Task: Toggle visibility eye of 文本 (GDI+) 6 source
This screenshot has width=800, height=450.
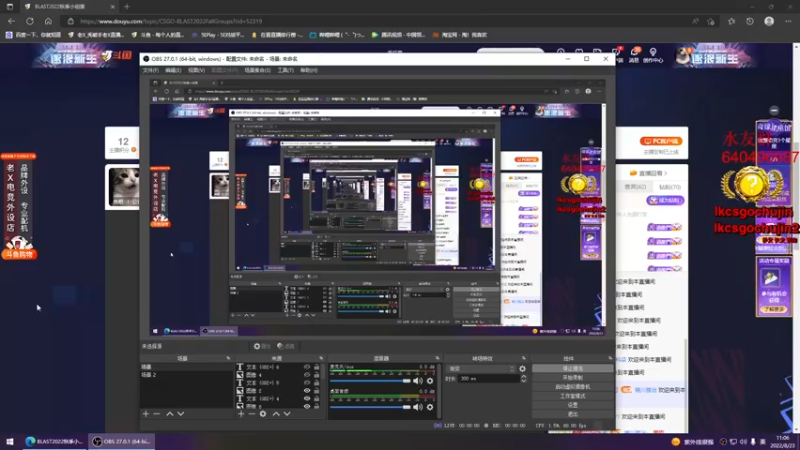Action: coord(307,367)
